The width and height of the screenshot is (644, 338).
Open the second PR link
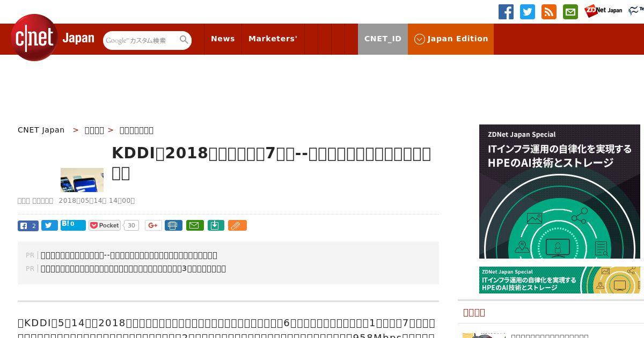tap(133, 269)
